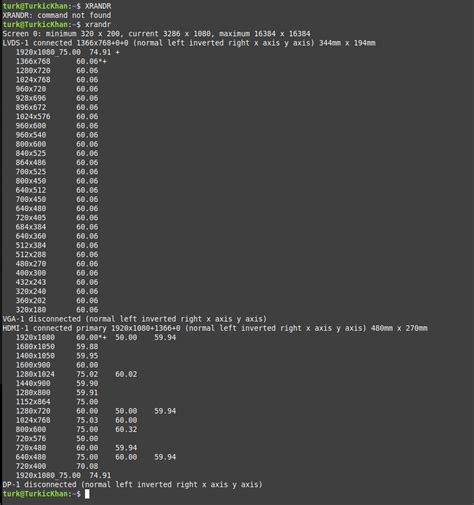Click the '896x672' resolution entry

pyautogui.click(x=31, y=107)
